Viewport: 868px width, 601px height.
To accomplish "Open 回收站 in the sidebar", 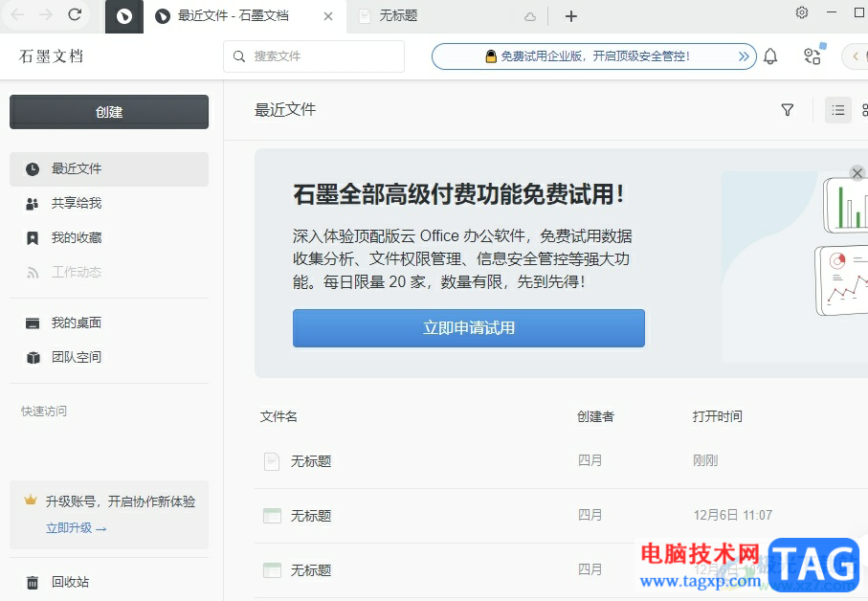I will 109,582.
